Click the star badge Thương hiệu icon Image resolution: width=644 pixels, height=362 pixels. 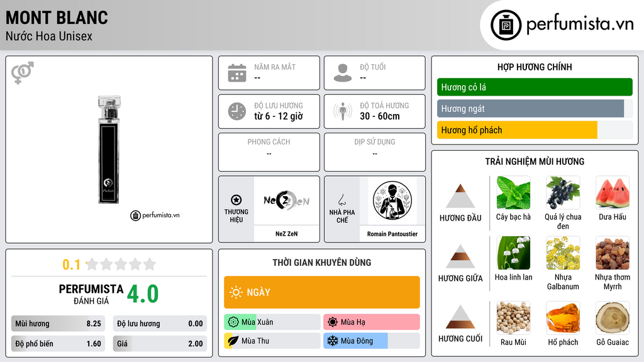(x=236, y=200)
